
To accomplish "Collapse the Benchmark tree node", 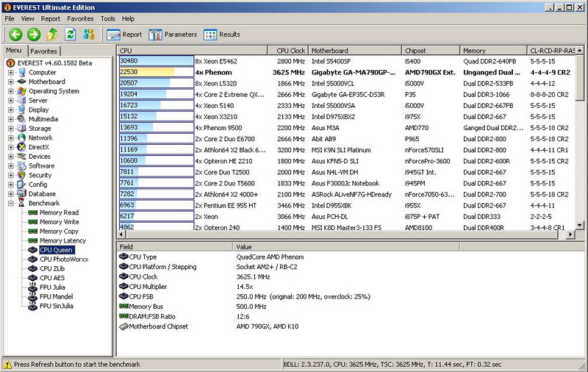I will [x=11, y=203].
